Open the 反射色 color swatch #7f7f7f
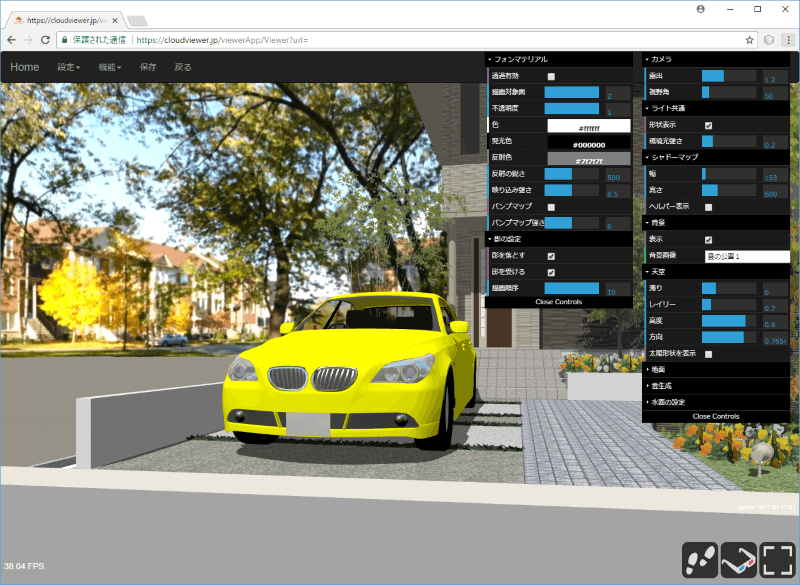Viewport: 800px width, 585px height. (589, 158)
